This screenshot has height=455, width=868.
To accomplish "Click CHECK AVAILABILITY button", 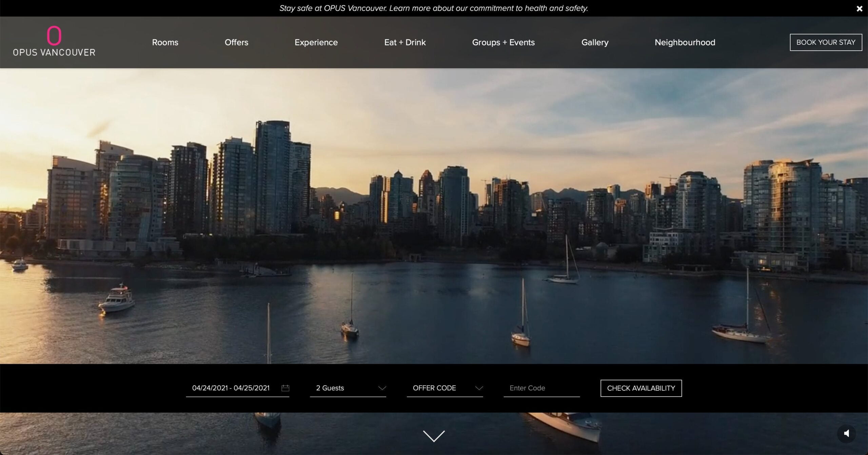I will (x=641, y=388).
